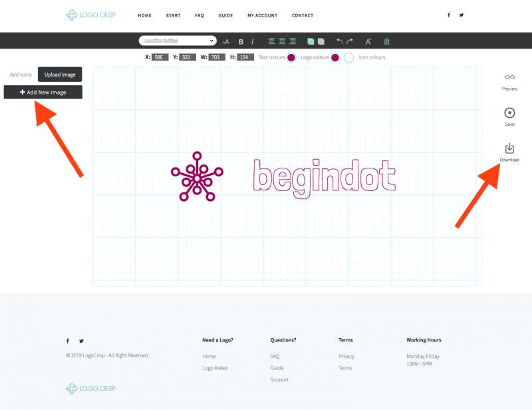Select the begindot text on canvas
The image size is (532, 410).
[x=324, y=178]
